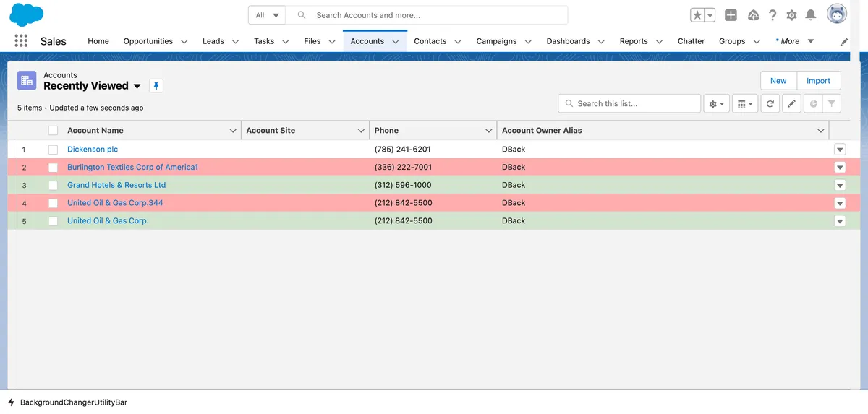Open the Phone column menu
This screenshot has width=868, height=414.
click(x=488, y=131)
